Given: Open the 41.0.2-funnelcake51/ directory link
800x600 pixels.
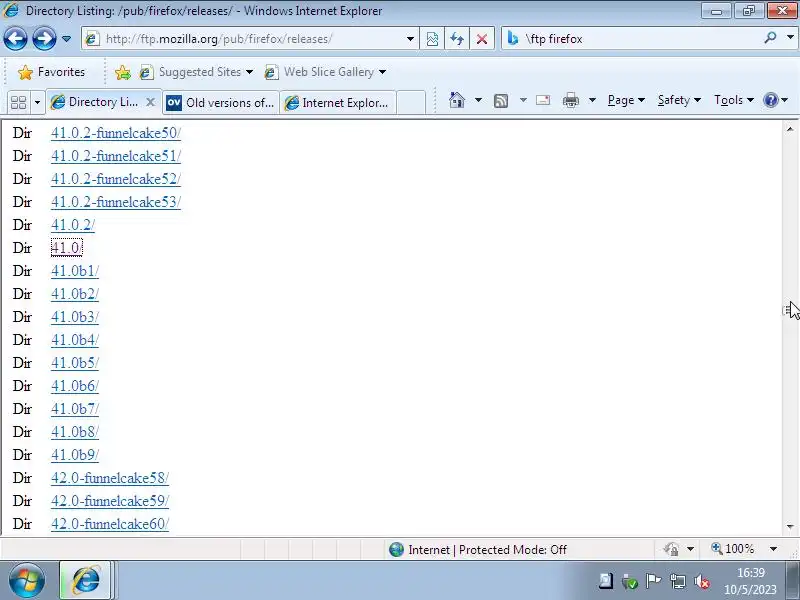Looking at the screenshot, I should point(116,156).
